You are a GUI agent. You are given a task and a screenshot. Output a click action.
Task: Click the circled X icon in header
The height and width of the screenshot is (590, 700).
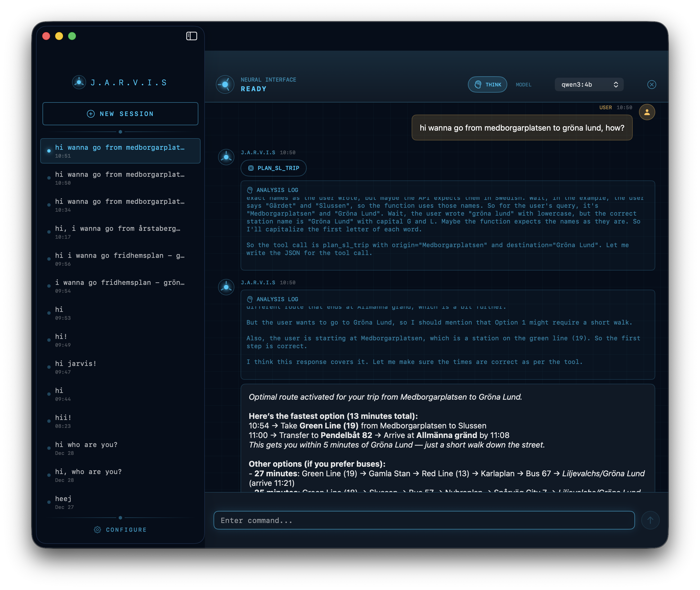tap(652, 85)
